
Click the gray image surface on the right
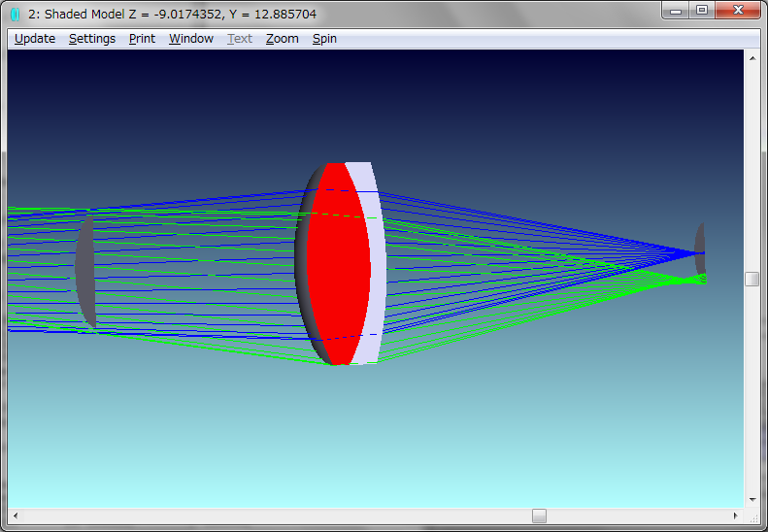pos(700,249)
